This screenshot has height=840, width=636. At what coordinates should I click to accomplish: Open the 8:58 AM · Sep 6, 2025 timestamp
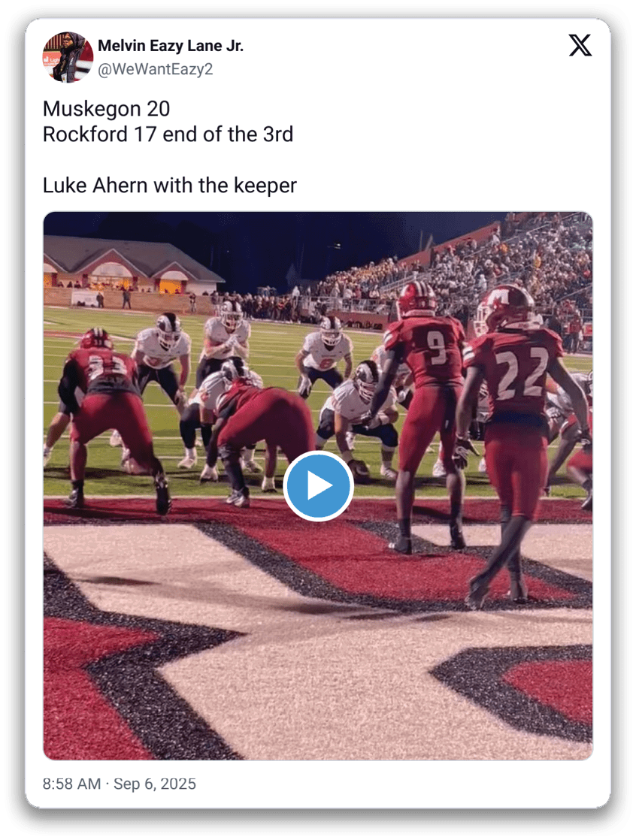pyautogui.click(x=120, y=784)
